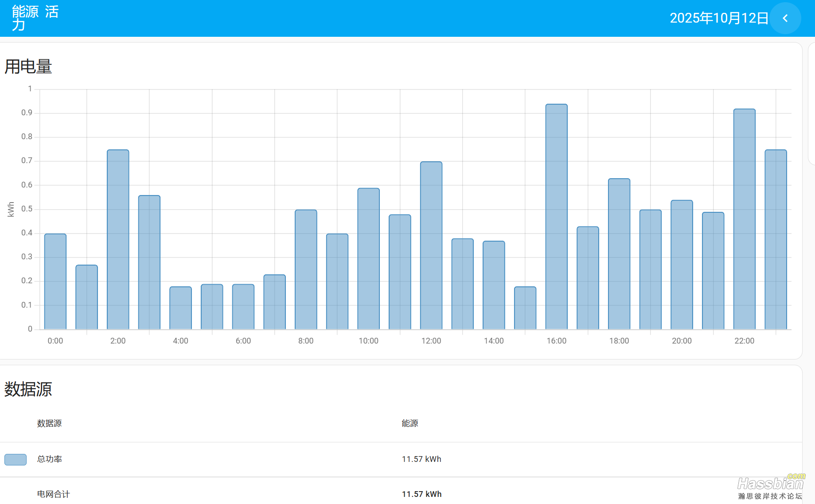Select the 22:00 usage bar
This screenshot has width=815, height=504.
[744, 219]
